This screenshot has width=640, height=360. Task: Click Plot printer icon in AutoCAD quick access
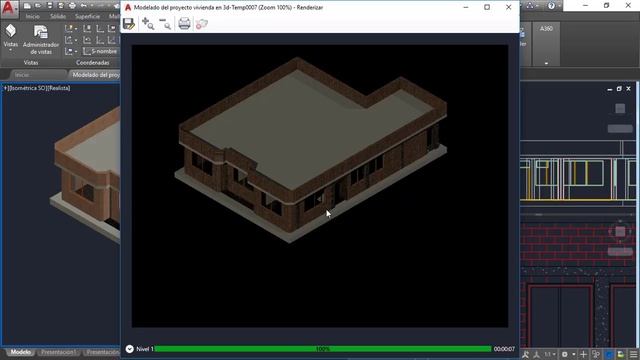[x=72, y=6]
